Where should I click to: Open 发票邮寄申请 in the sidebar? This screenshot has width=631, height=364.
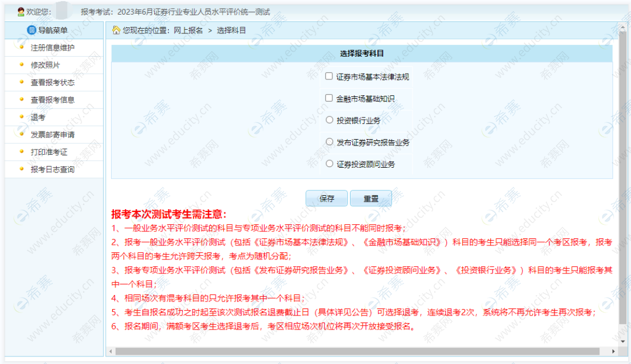[x=53, y=134]
